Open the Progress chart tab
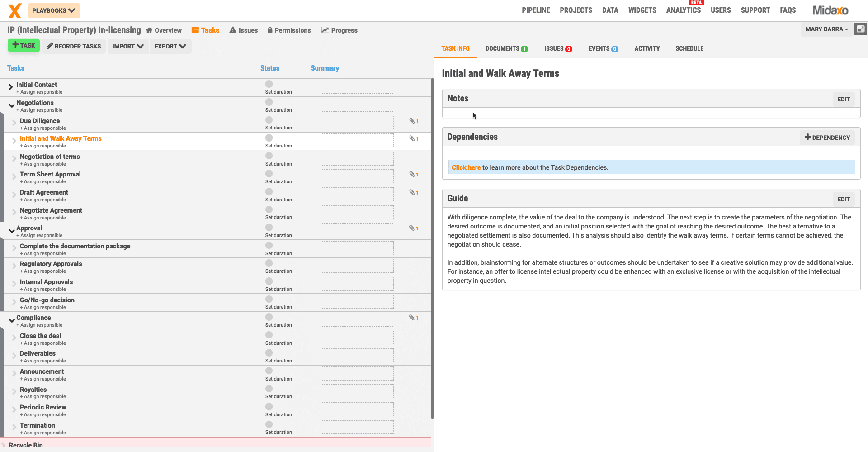The width and height of the screenshot is (868, 452). coord(339,30)
